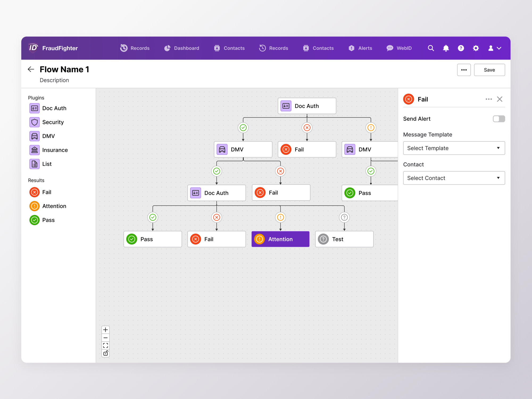Open the Dashboard nav item

182,48
